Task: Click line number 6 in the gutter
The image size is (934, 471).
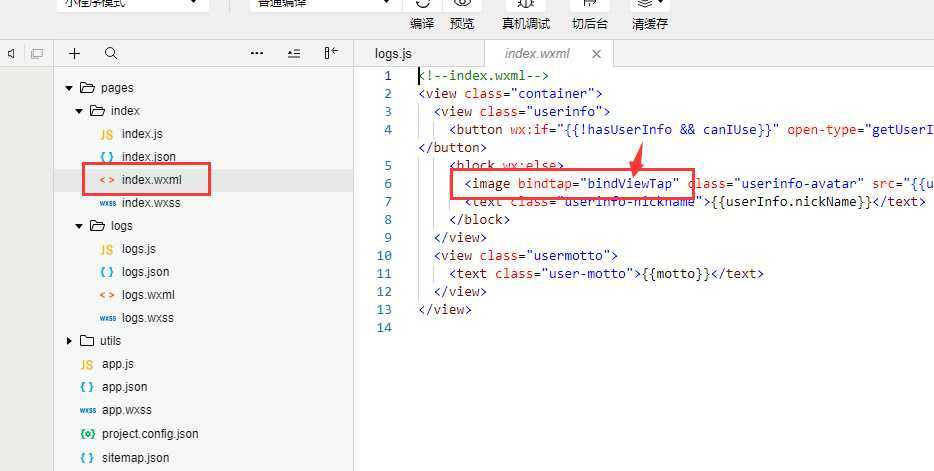Action: [x=388, y=183]
